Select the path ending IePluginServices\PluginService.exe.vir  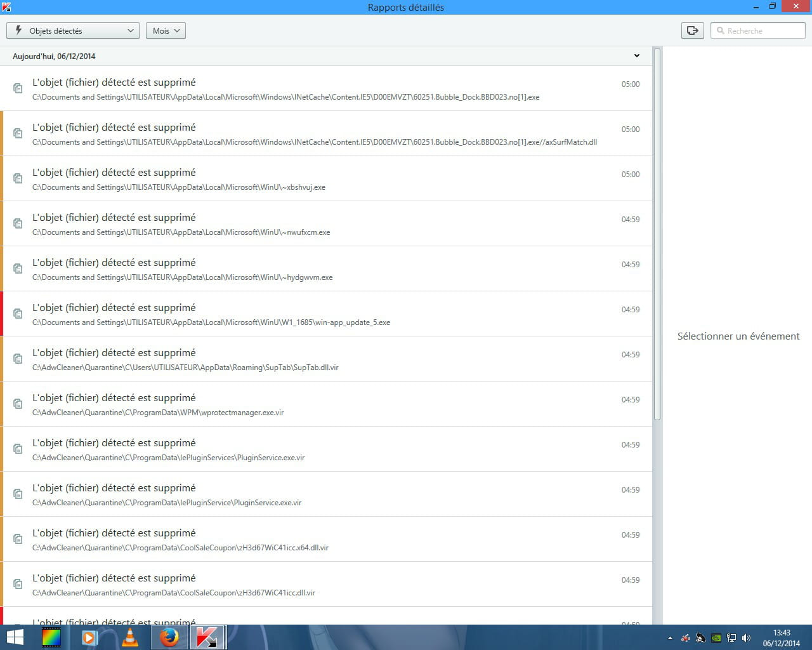coord(169,458)
